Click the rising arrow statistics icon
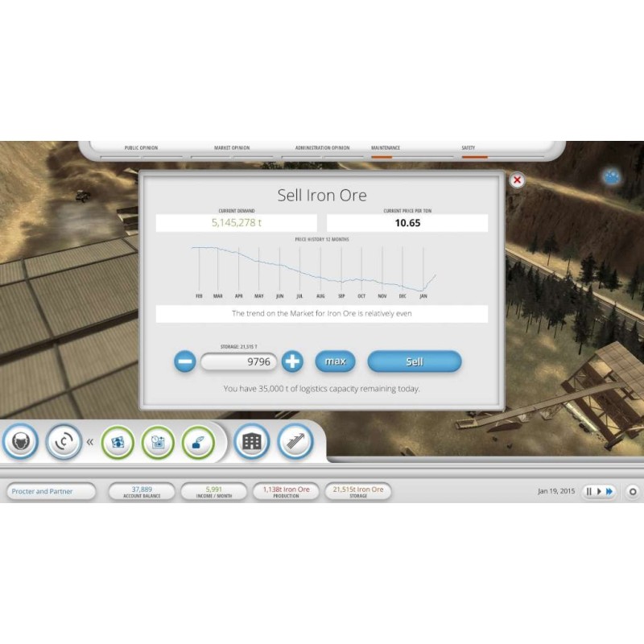Viewport: 644px width, 644px height. click(295, 442)
